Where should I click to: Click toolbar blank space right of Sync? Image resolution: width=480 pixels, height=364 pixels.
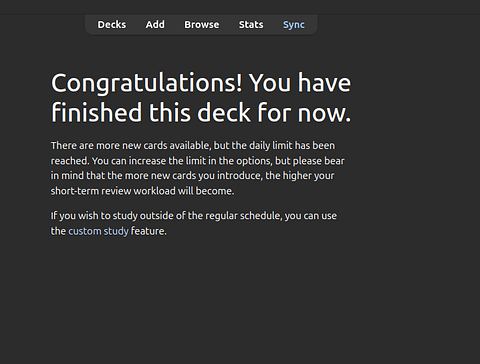[311, 25]
